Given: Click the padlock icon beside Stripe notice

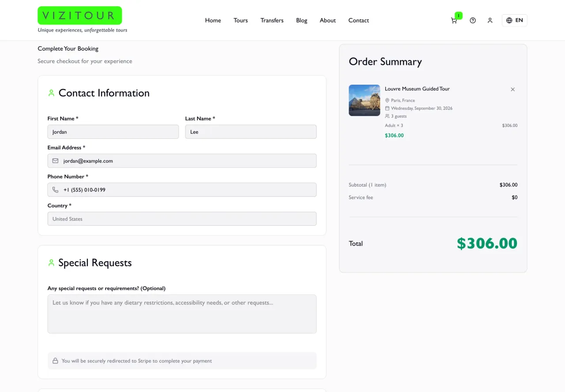Looking at the screenshot, I should click(55, 361).
